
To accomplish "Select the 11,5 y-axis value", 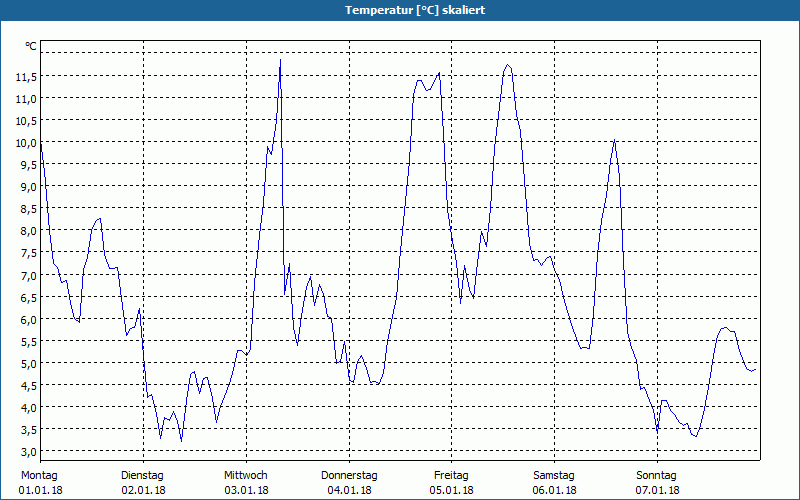I will (x=26, y=77).
